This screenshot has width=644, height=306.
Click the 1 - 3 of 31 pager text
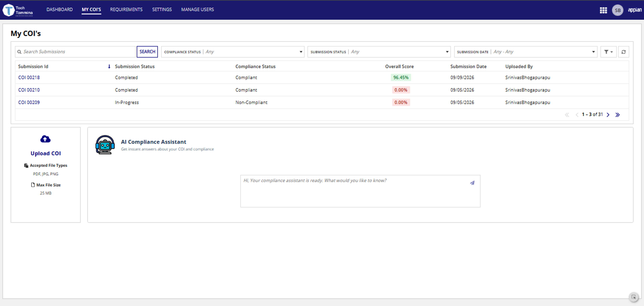(x=592, y=115)
